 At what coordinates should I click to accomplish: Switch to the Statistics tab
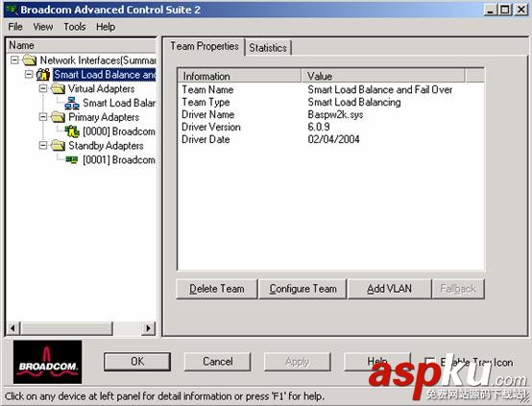268,48
